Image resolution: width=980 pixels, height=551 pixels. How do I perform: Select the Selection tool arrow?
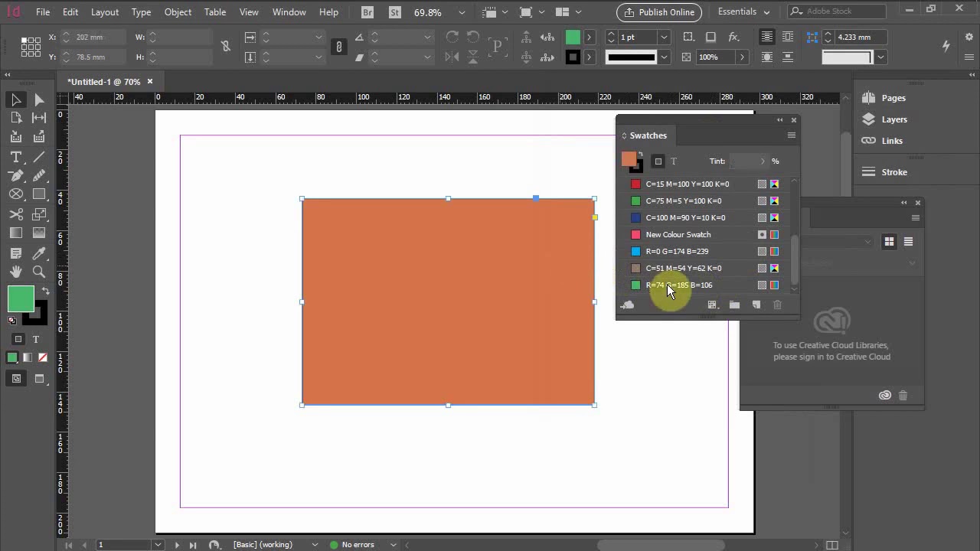tap(16, 99)
